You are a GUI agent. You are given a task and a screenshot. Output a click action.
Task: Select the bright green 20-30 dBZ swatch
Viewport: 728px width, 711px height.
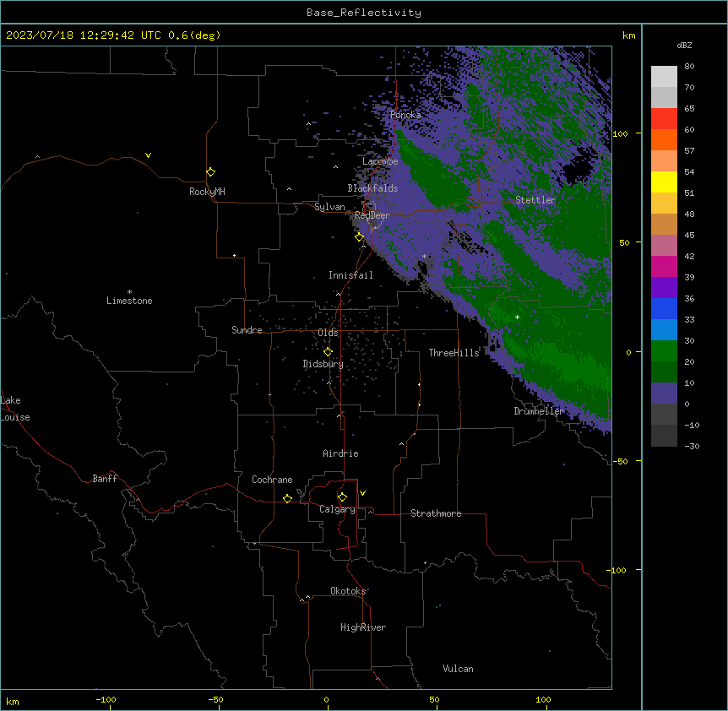pos(664,351)
